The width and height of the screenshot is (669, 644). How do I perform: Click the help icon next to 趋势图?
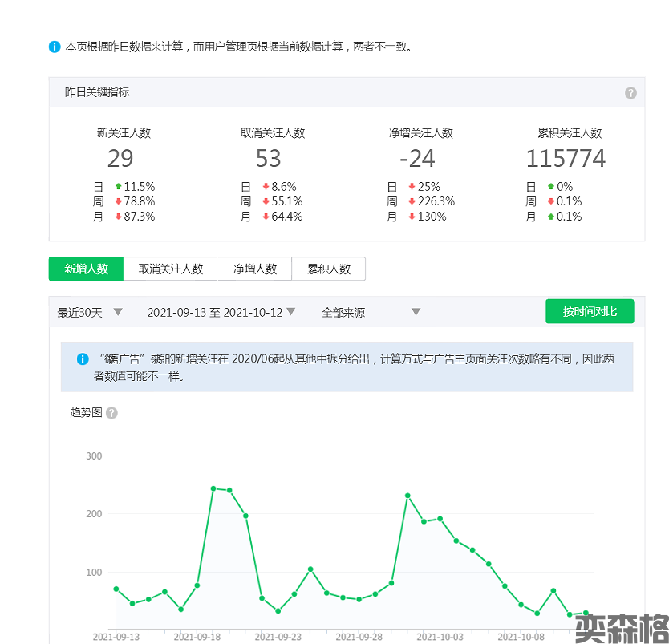point(111,413)
